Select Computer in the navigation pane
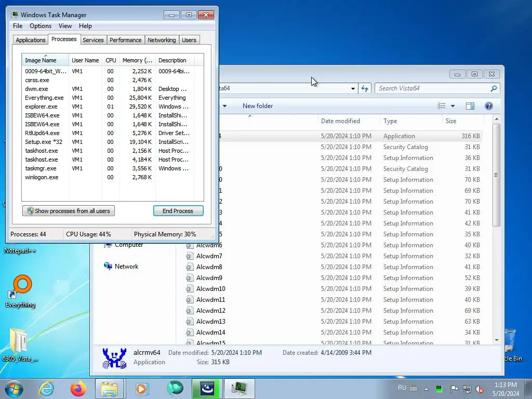The image size is (532, 399). (x=129, y=245)
